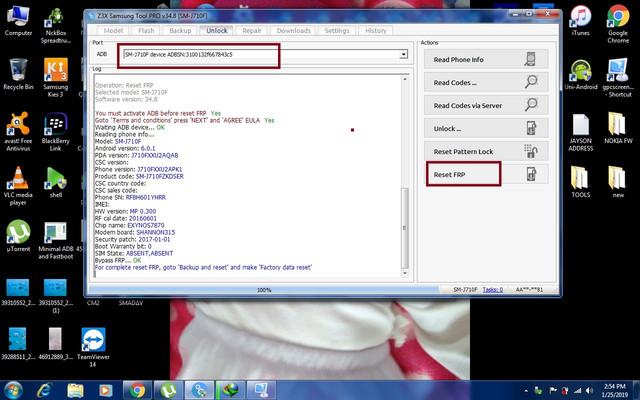Click Read Codes via Server button
640x400 pixels.
click(486, 105)
